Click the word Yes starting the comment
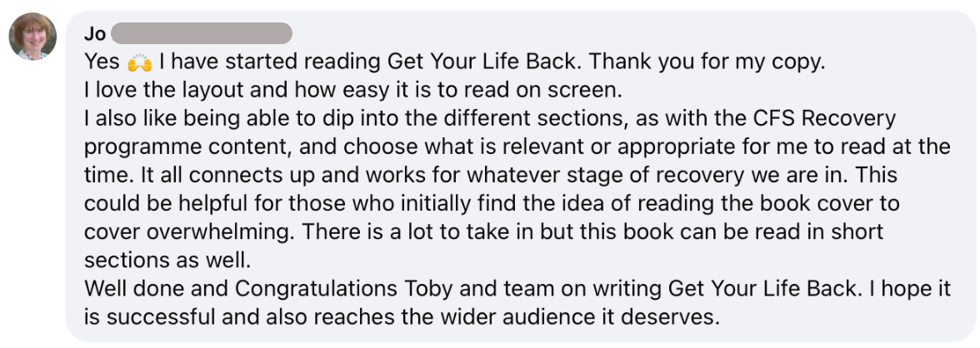The height and width of the screenshot is (348, 980). click(x=102, y=62)
